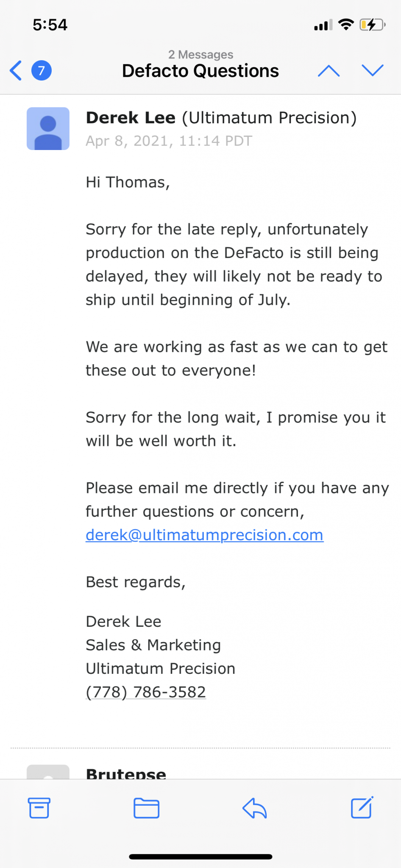Tap the home indicator bar
Image resolution: width=401 pixels, height=868 pixels.
pos(200,857)
